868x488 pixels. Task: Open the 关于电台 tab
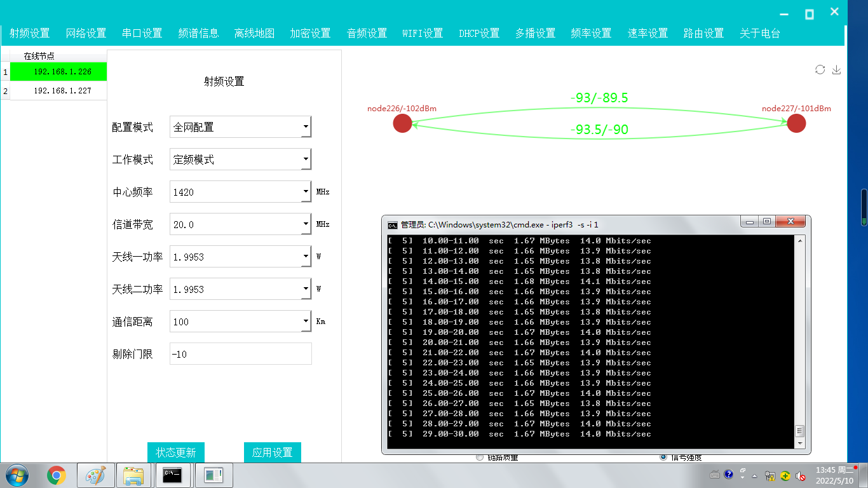760,34
